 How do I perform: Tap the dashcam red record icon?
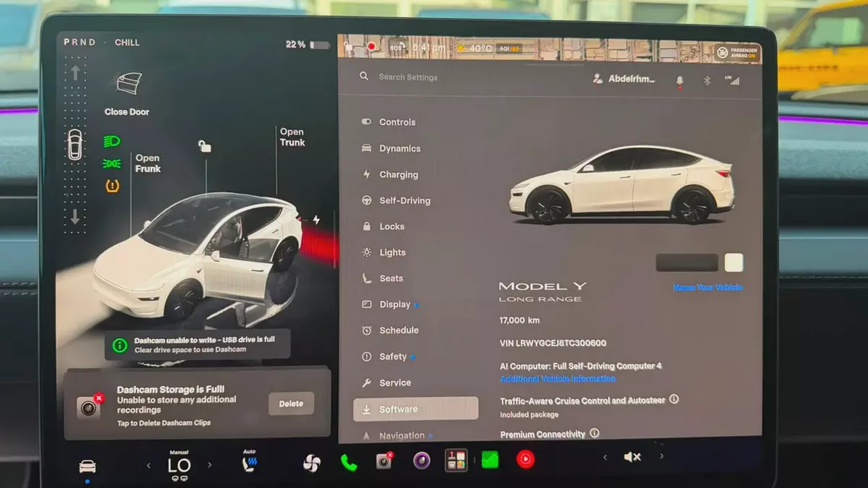click(x=371, y=47)
